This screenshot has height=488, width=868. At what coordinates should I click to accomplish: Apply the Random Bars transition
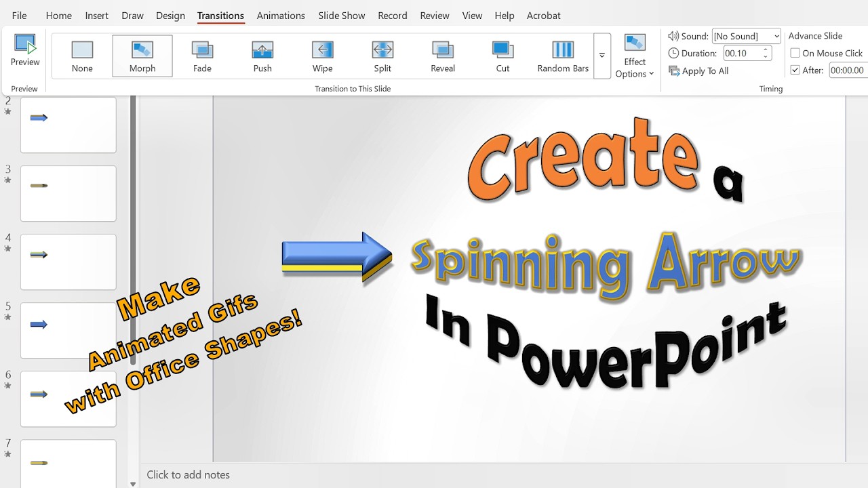[563, 56]
